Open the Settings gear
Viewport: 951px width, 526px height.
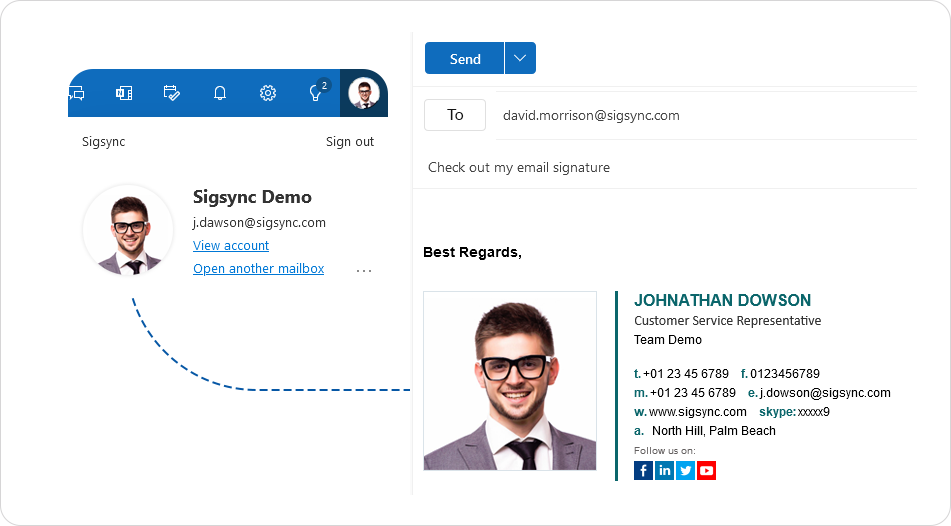(268, 93)
